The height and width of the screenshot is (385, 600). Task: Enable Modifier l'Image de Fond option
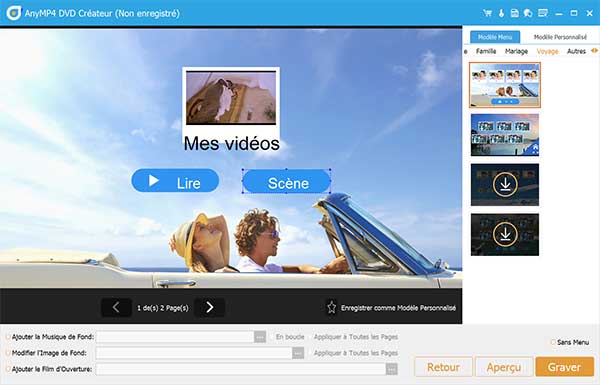[8, 353]
